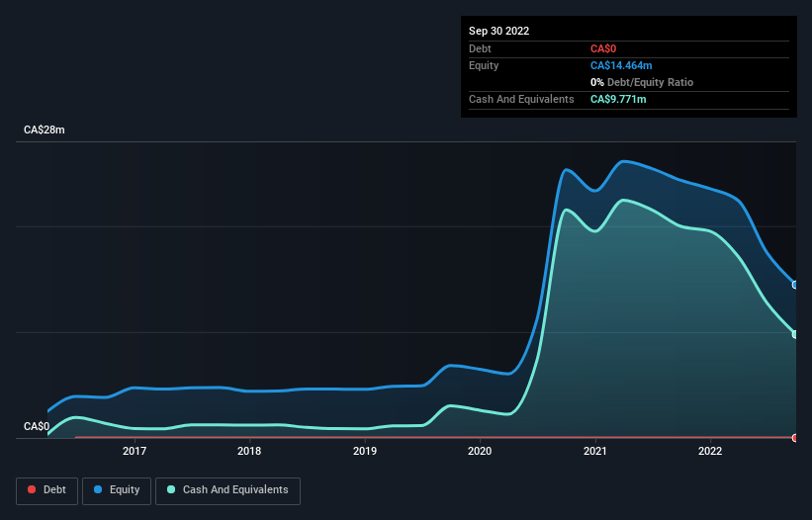Screen dimensions: 812x520
Task: Toggle Cash And Equivalents legend button
Action: (x=227, y=490)
